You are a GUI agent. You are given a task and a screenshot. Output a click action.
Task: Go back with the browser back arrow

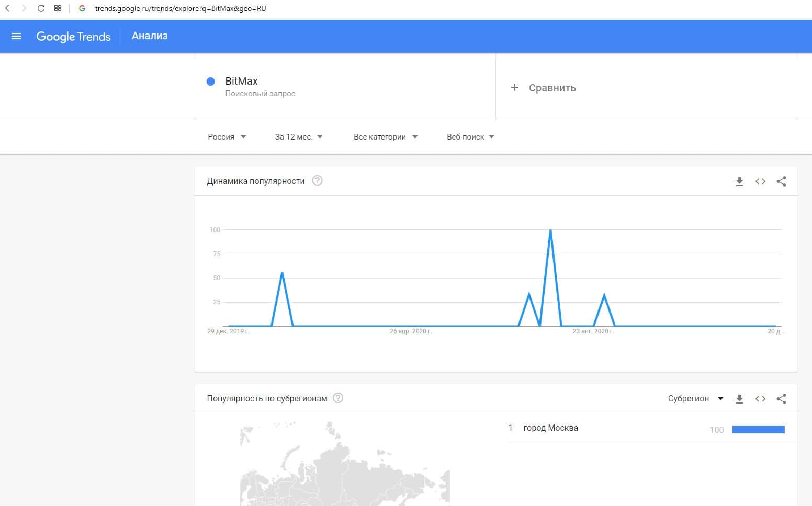click(x=7, y=8)
